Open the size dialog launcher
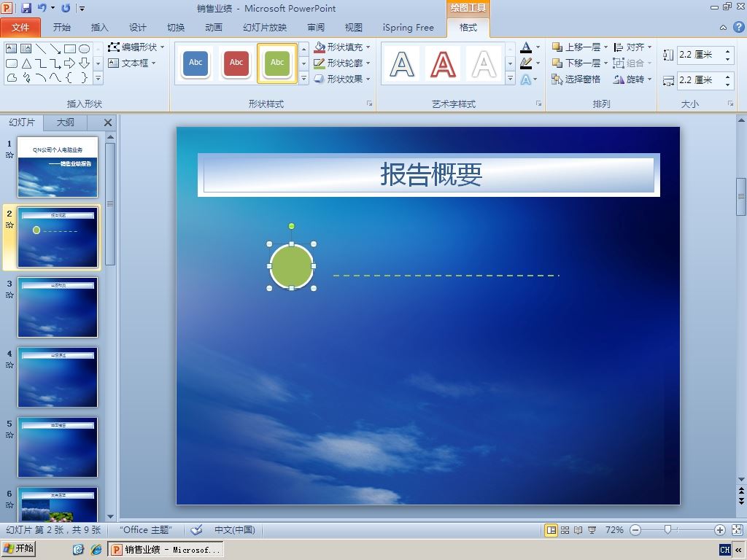Viewport: 747px width, 560px height. tap(730, 104)
